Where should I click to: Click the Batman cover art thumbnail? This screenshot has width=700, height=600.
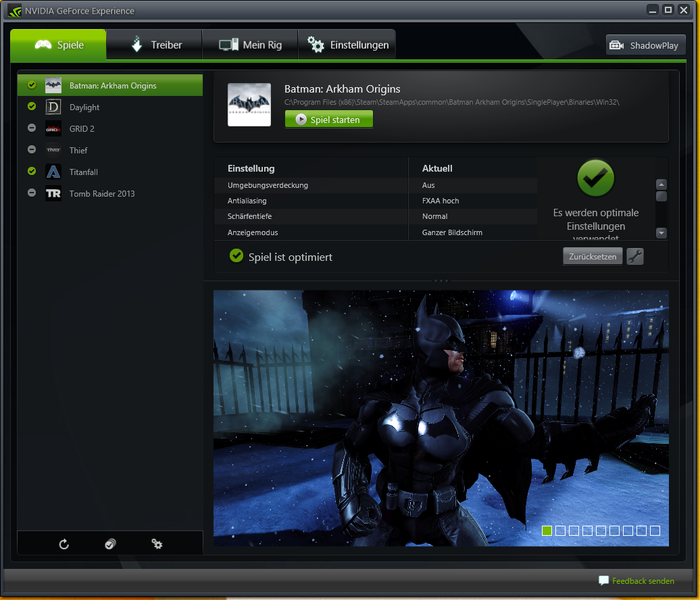[249, 105]
